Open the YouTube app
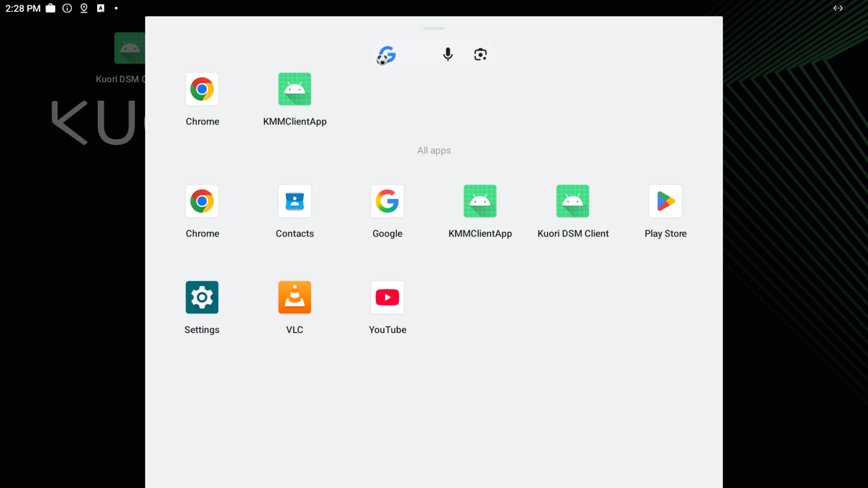Image resolution: width=868 pixels, height=488 pixels. [x=388, y=297]
